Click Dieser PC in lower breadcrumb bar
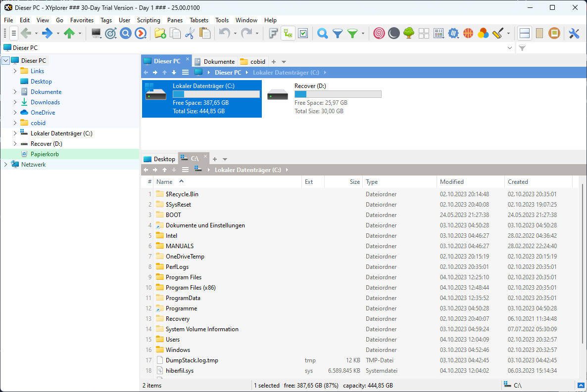587x392 pixels. tap(198, 170)
